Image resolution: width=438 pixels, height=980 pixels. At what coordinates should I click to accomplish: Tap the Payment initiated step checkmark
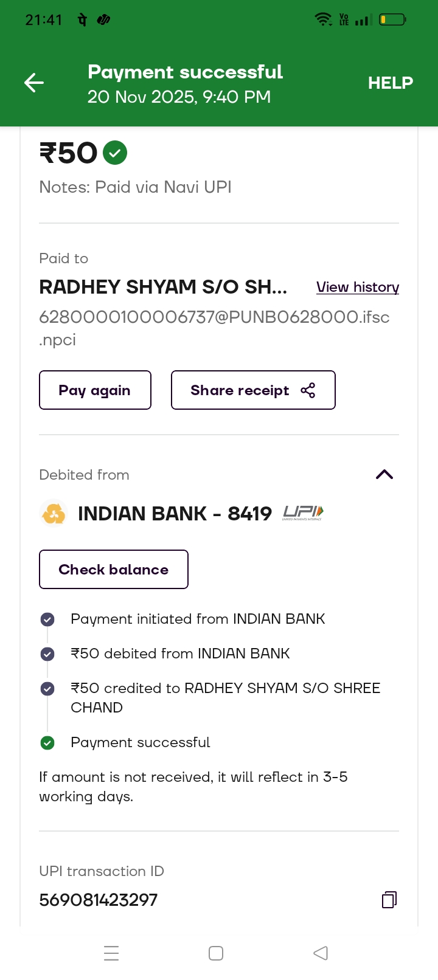(47, 619)
